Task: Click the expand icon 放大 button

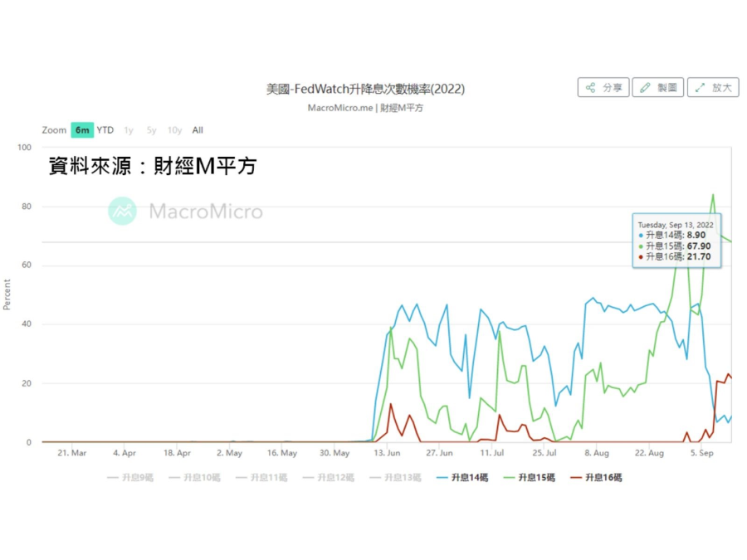Action: pos(712,88)
